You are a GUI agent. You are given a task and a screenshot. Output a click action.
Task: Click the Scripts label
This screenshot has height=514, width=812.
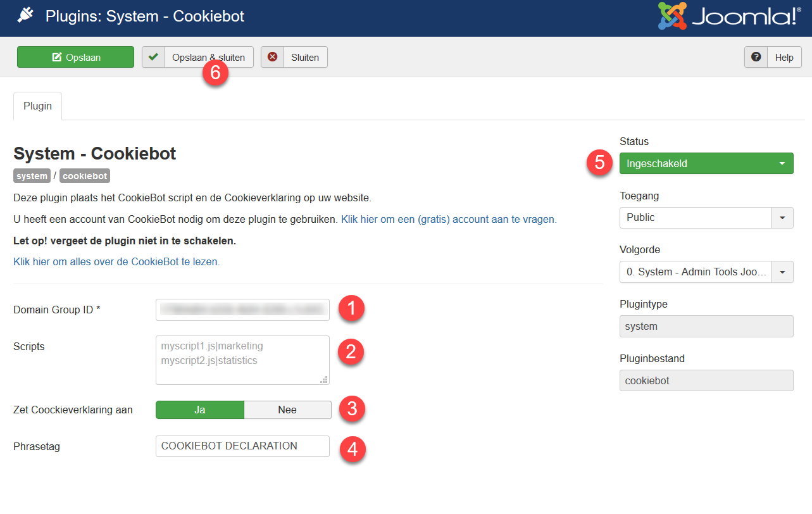29,346
